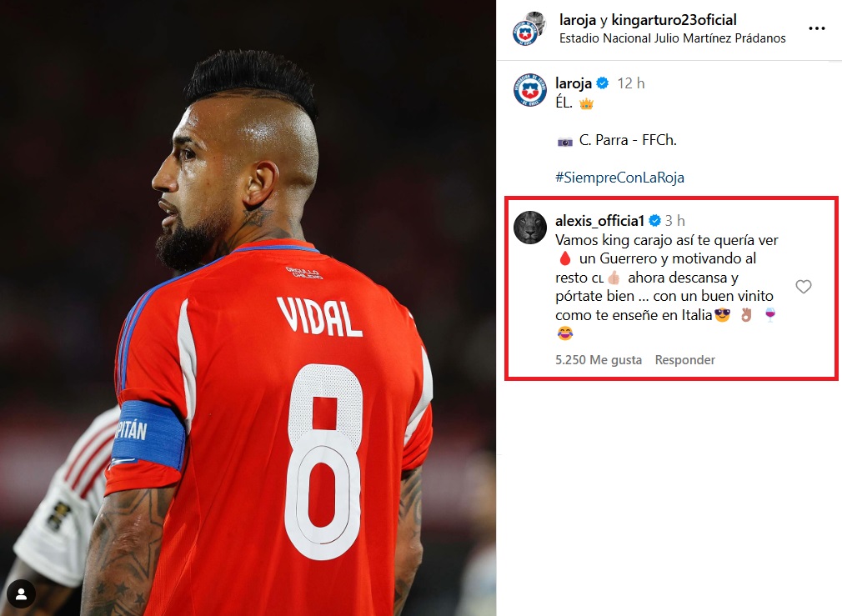Click the Vidal jersey photo
Image resolution: width=842 pixels, height=616 pixels.
coord(248,308)
